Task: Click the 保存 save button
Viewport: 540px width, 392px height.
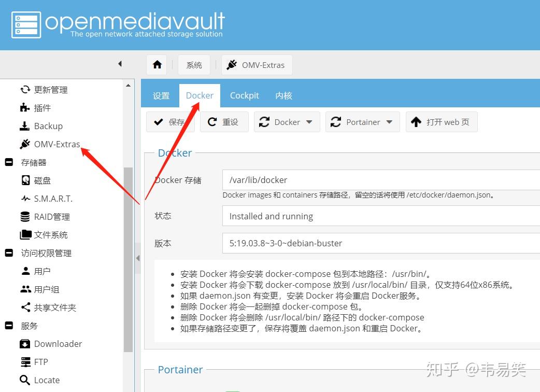Action: click(x=170, y=122)
